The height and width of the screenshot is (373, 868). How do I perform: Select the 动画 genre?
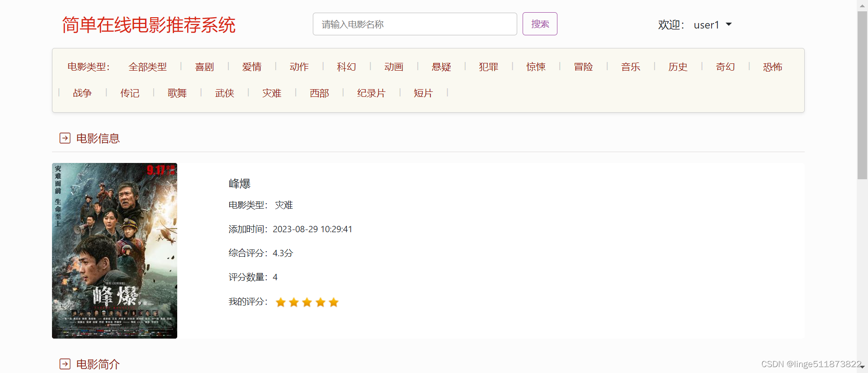tap(394, 67)
